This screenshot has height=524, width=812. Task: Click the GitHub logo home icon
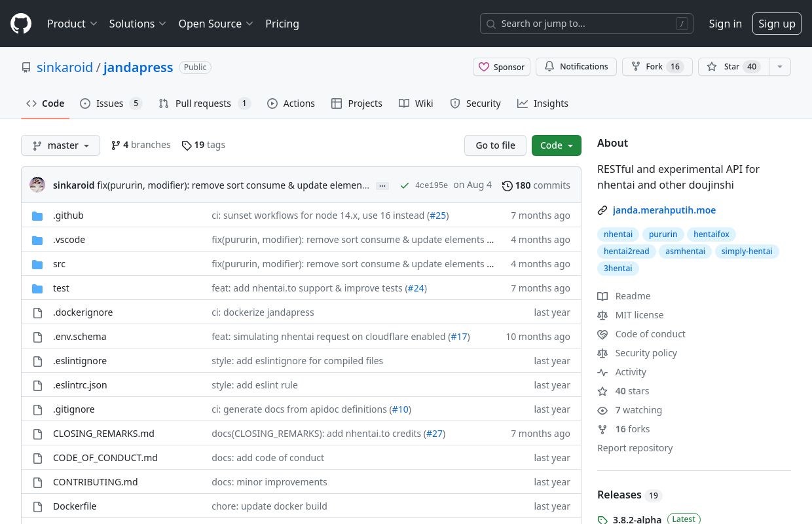pyautogui.click(x=21, y=24)
